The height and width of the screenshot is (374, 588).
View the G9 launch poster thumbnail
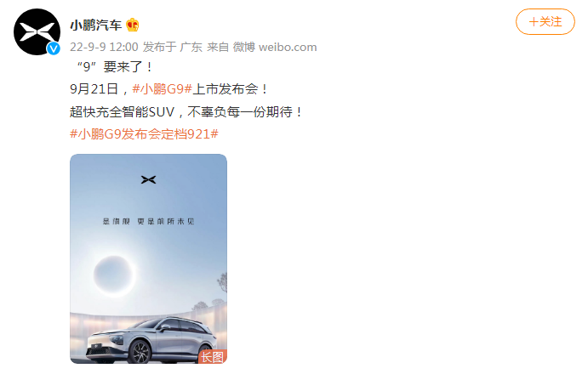click(149, 258)
